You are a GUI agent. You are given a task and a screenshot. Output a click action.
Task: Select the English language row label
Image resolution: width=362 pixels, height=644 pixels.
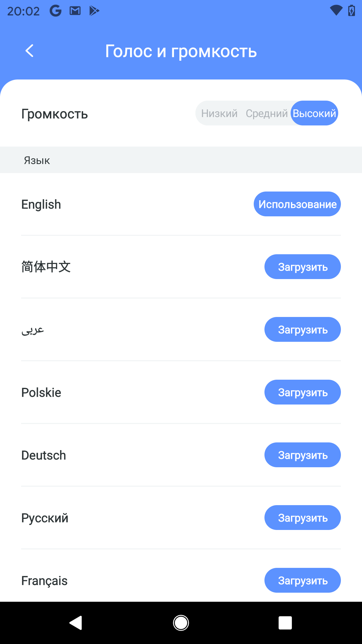41,205
